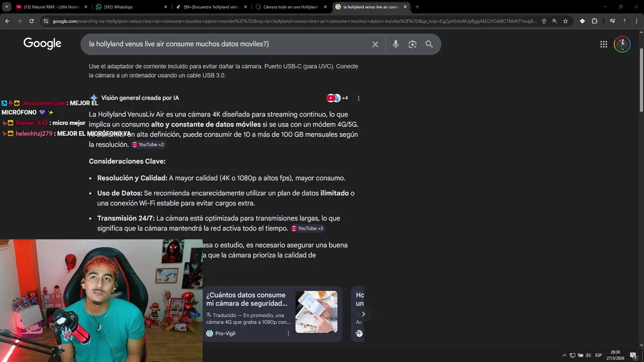Click the helenhhzj279 chat message
Image resolution: width=644 pixels, height=362 pixels.
click(66, 134)
